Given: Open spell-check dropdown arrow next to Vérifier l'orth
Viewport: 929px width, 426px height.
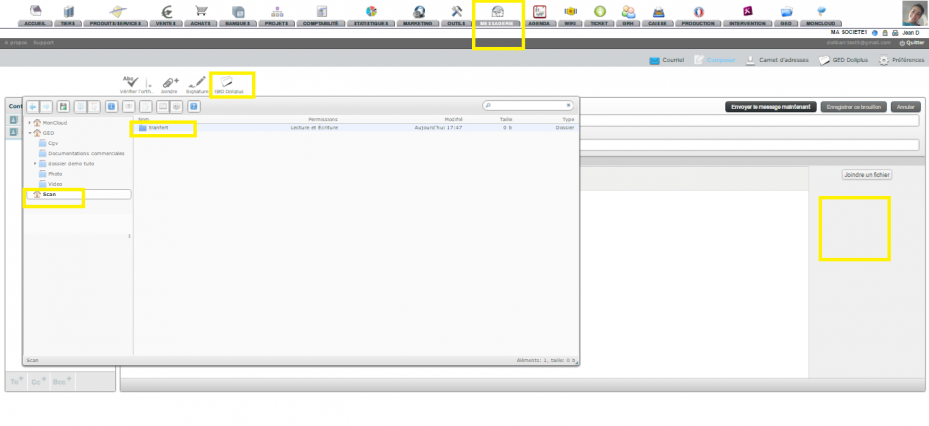Looking at the screenshot, I should point(149,85).
